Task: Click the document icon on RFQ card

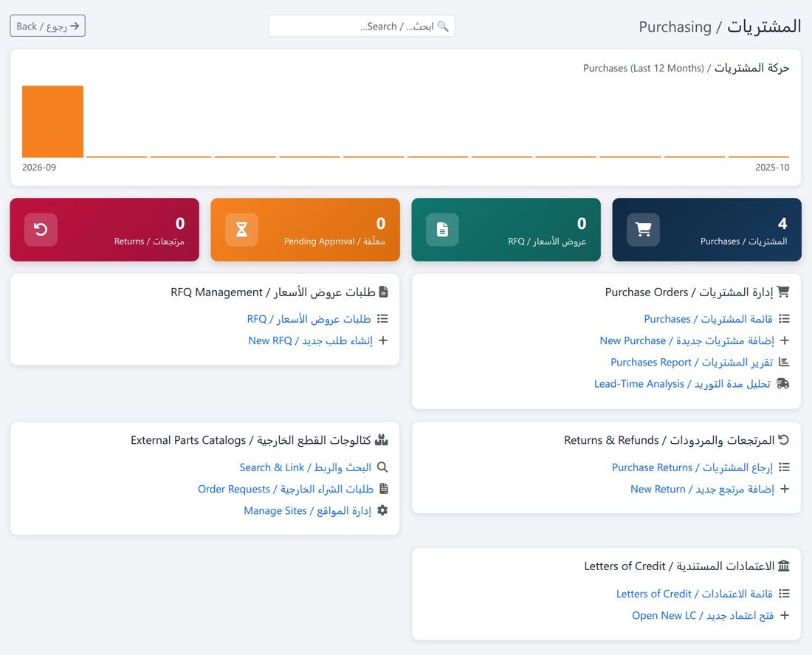Action: tap(442, 229)
